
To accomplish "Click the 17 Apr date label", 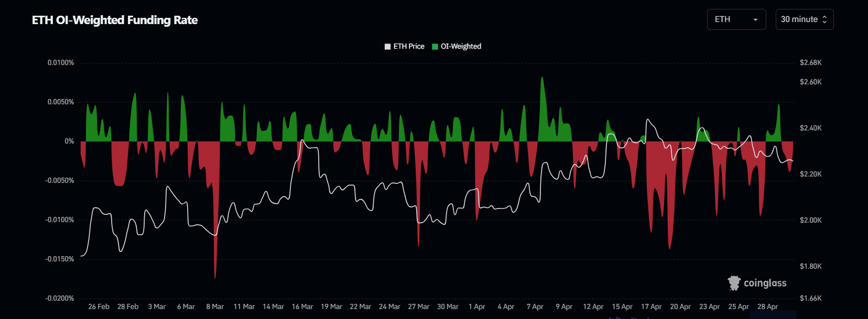I will tap(651, 307).
